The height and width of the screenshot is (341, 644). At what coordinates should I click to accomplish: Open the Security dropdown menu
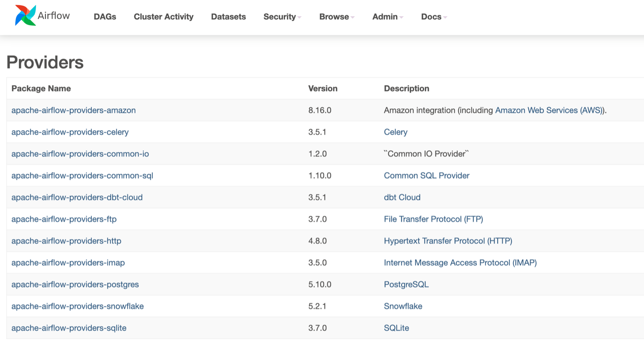(280, 17)
